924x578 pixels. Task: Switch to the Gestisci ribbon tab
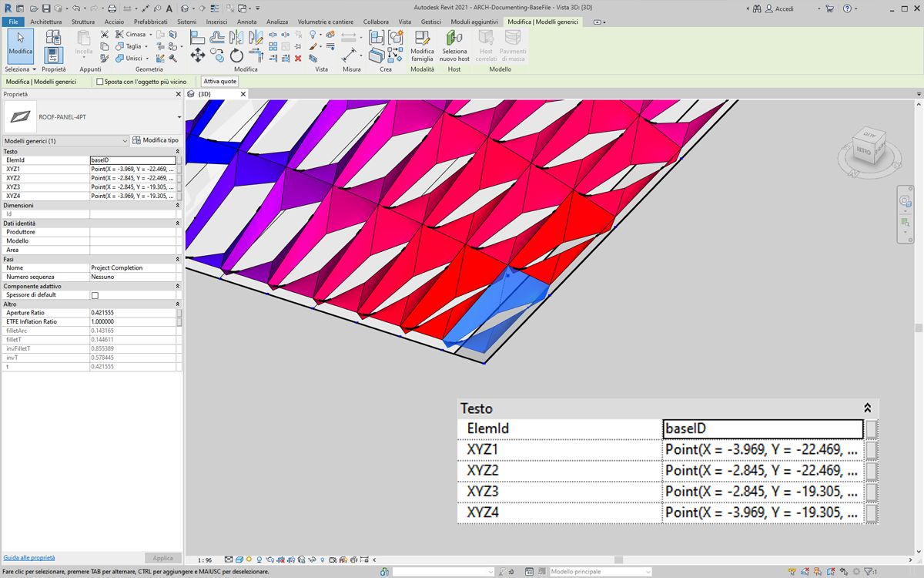(431, 22)
